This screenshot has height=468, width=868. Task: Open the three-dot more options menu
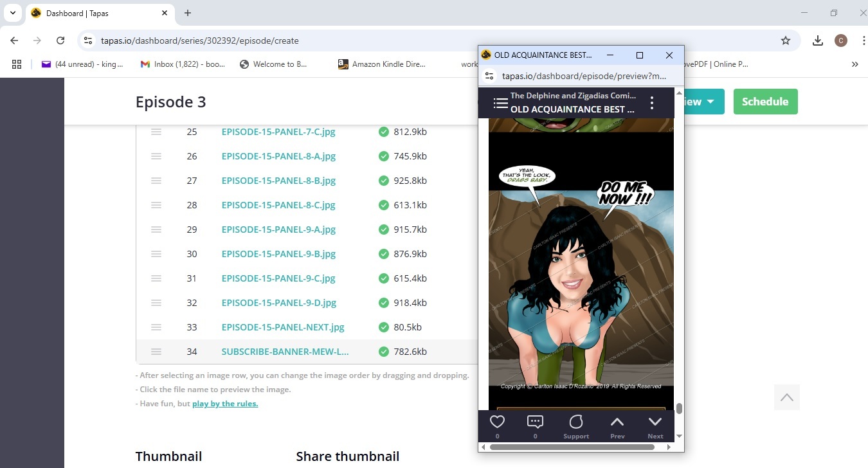652,103
